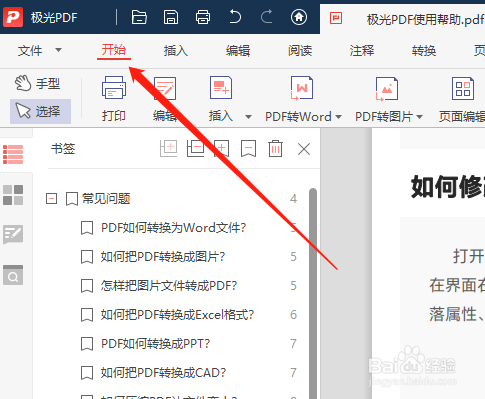Open a file with the folder icon
Image resolution: width=485 pixels, height=399 pixels.
139,17
